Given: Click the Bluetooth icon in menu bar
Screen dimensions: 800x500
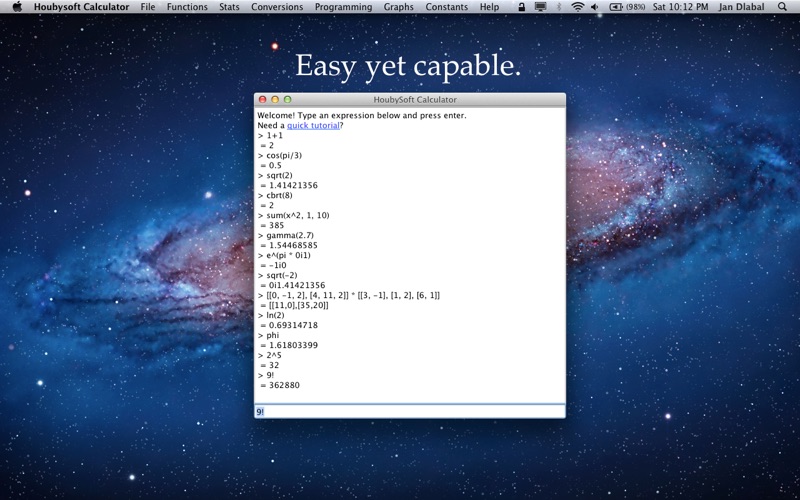Looking at the screenshot, I should pyautogui.click(x=559, y=7).
